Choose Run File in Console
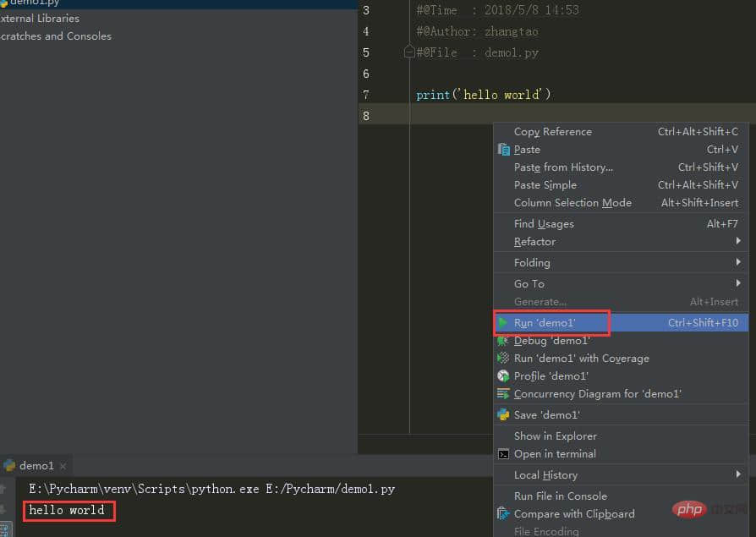Viewport: 756px width, 537px height. point(621,496)
